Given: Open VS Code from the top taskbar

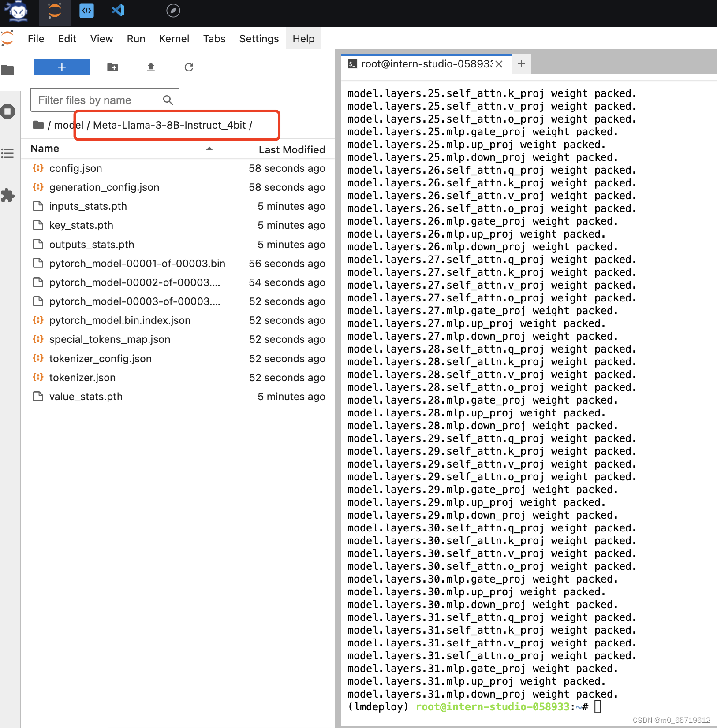Looking at the screenshot, I should coord(117,11).
